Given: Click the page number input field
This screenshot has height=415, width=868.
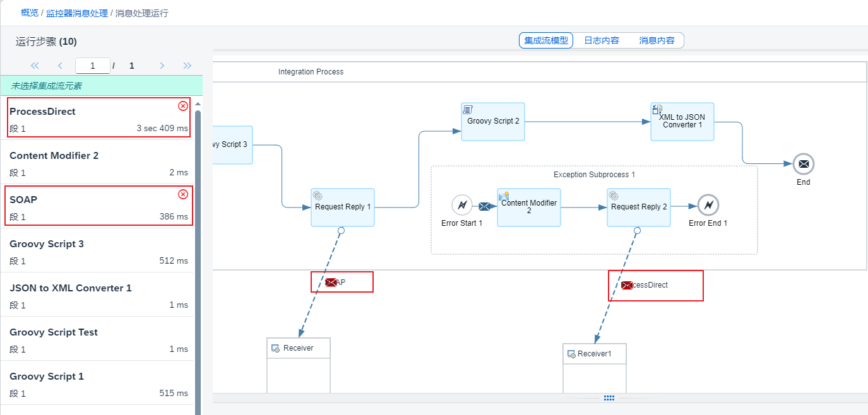Looking at the screenshot, I should tap(92, 66).
